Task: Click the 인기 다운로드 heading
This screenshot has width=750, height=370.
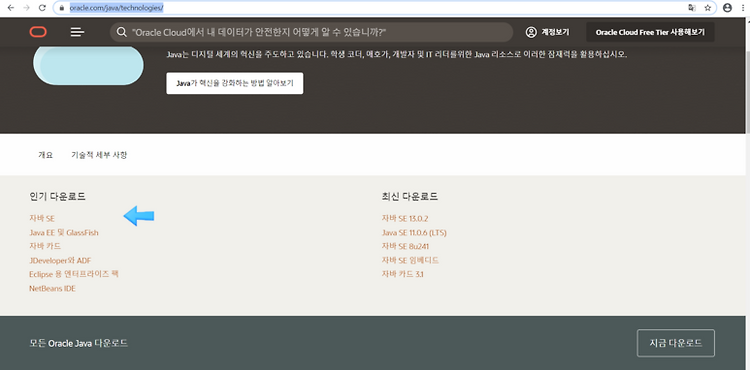Action: coord(57,196)
